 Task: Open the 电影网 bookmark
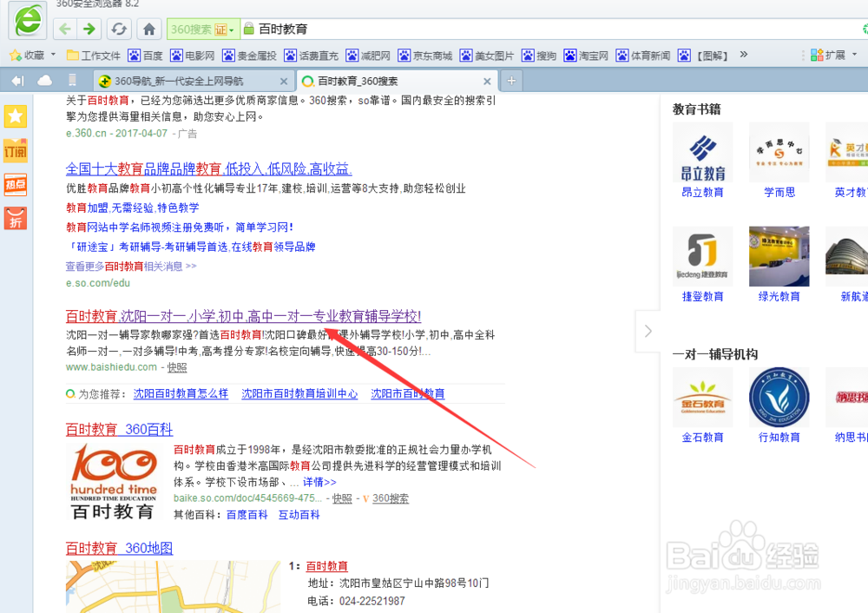click(192, 56)
